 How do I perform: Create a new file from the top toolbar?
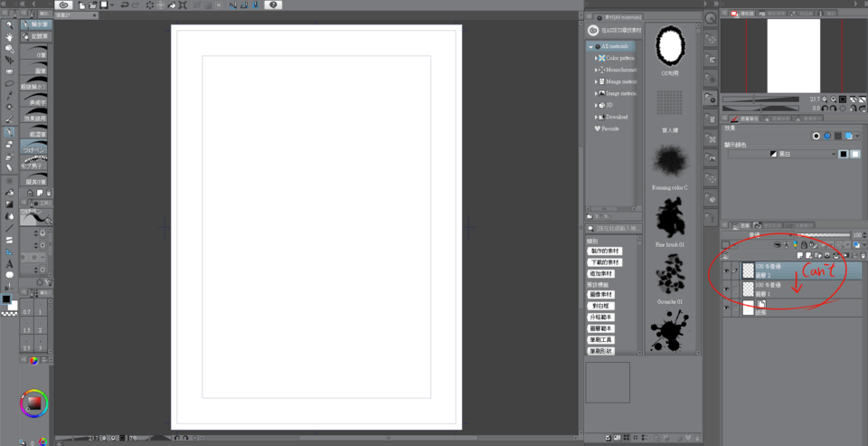(82, 5)
